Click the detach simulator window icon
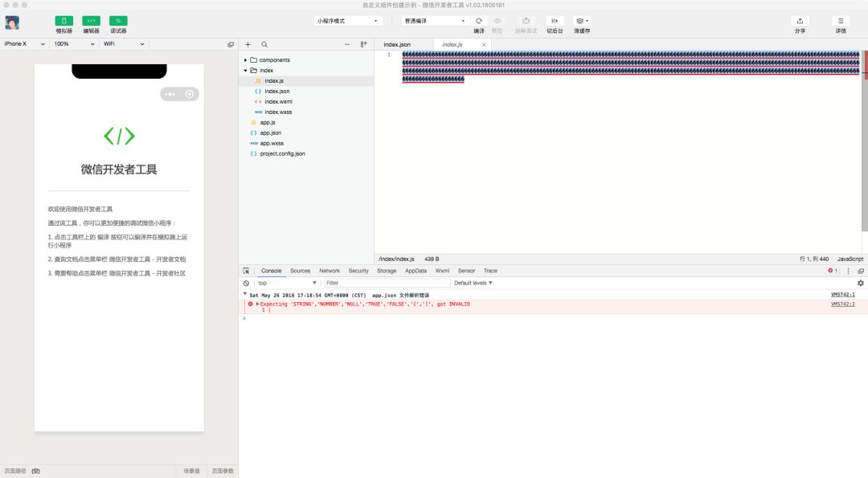 click(x=231, y=44)
